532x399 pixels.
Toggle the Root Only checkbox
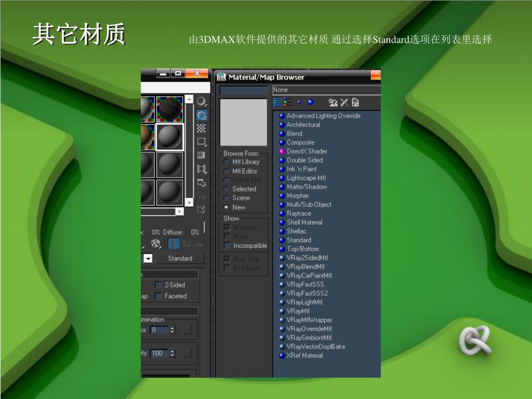227,259
